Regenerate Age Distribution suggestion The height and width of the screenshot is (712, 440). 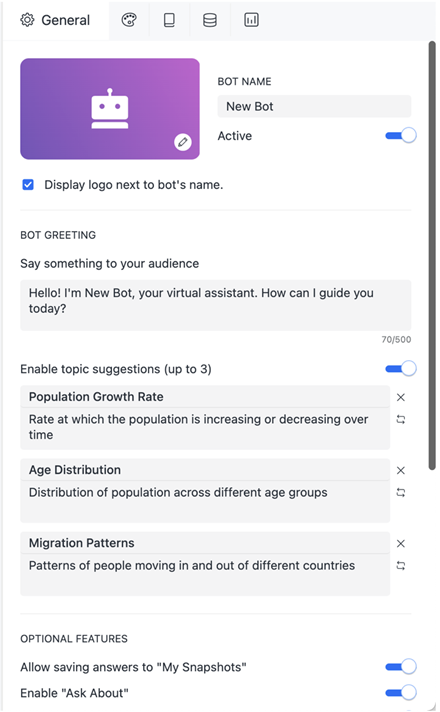400,493
